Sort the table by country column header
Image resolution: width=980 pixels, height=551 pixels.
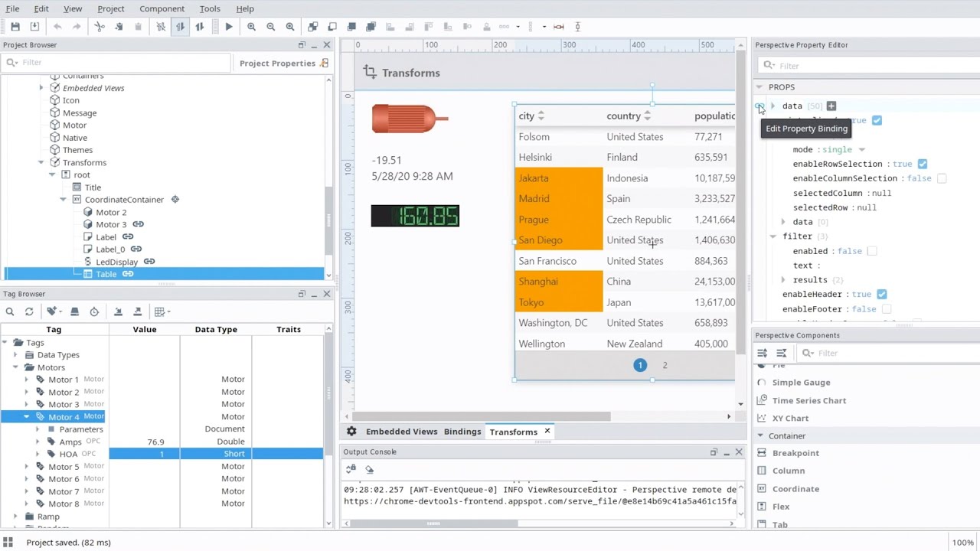(x=629, y=116)
